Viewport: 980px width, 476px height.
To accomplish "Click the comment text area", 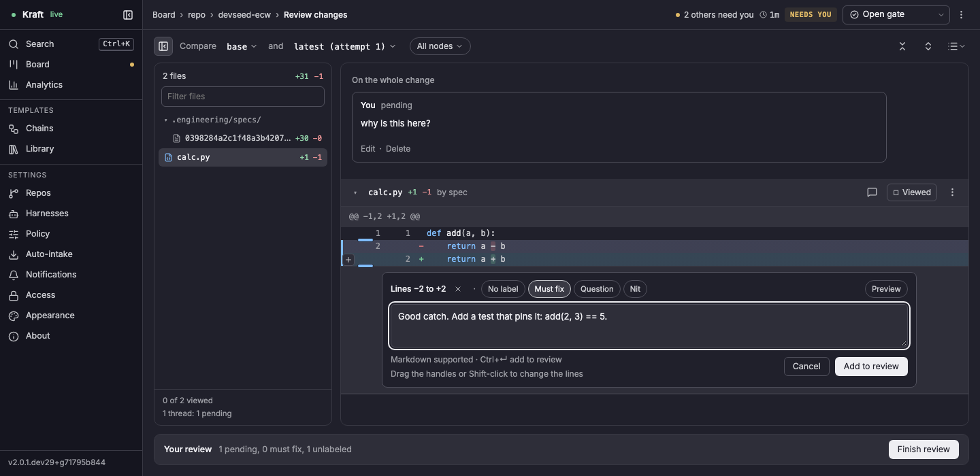I will coord(649,326).
